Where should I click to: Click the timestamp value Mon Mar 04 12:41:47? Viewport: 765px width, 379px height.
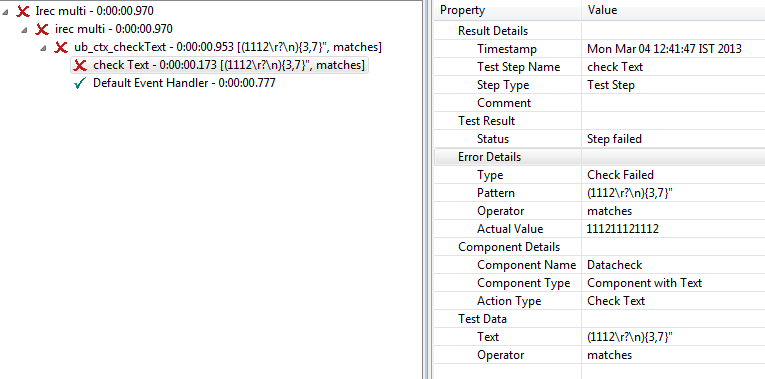point(664,49)
